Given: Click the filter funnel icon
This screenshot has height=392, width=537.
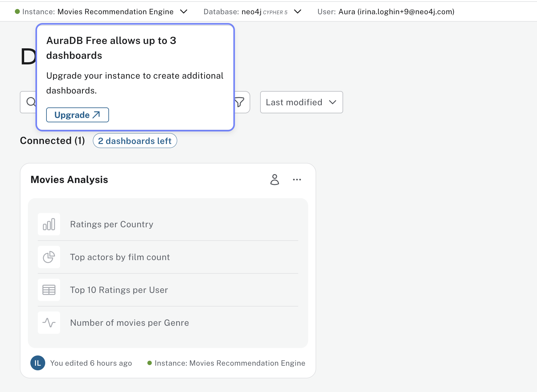Looking at the screenshot, I should point(239,102).
